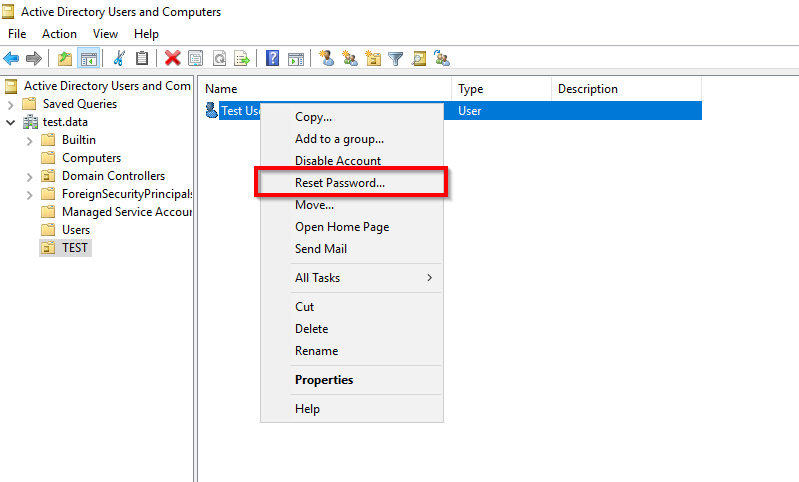799x482 pixels.
Task: Click the Create new group toolbar icon
Action: tap(350, 58)
